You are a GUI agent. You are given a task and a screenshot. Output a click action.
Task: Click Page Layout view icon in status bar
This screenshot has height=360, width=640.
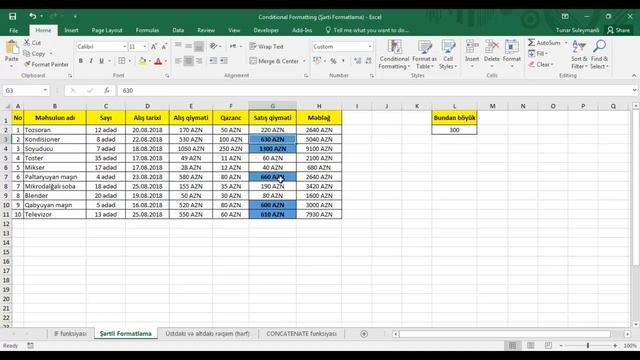pos(530,346)
